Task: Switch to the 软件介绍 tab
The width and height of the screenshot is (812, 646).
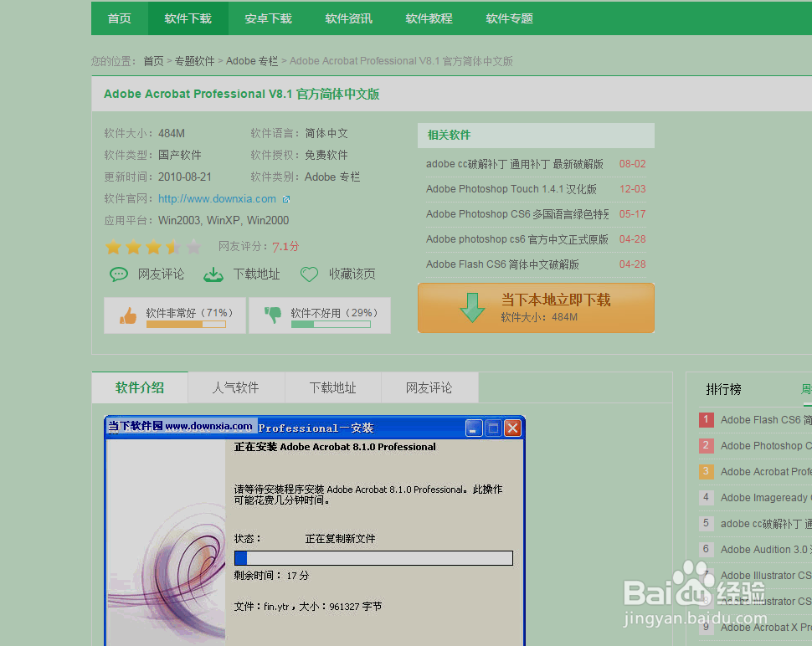Action: click(x=140, y=387)
